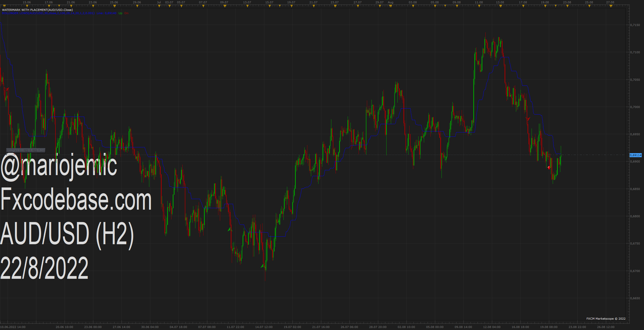
Task: Click the '12.08 04:00' bottom time label
Action: pyautogui.click(x=492, y=327)
